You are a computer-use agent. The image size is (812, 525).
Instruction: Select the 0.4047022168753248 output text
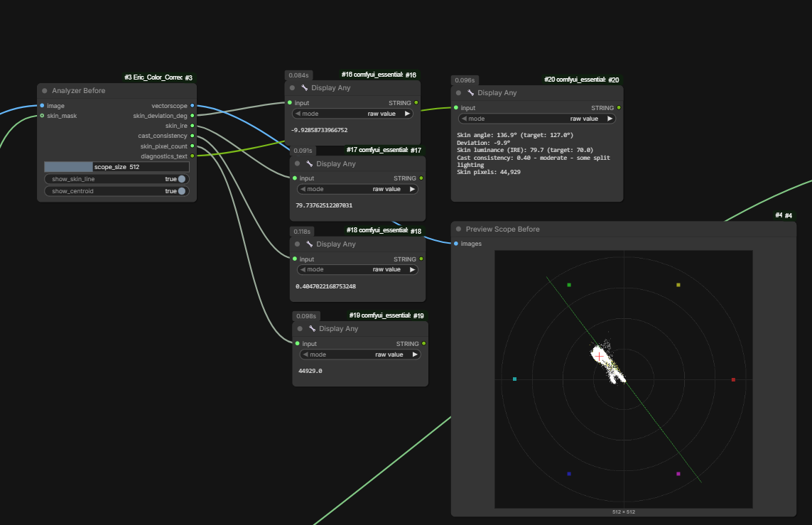pyautogui.click(x=326, y=286)
